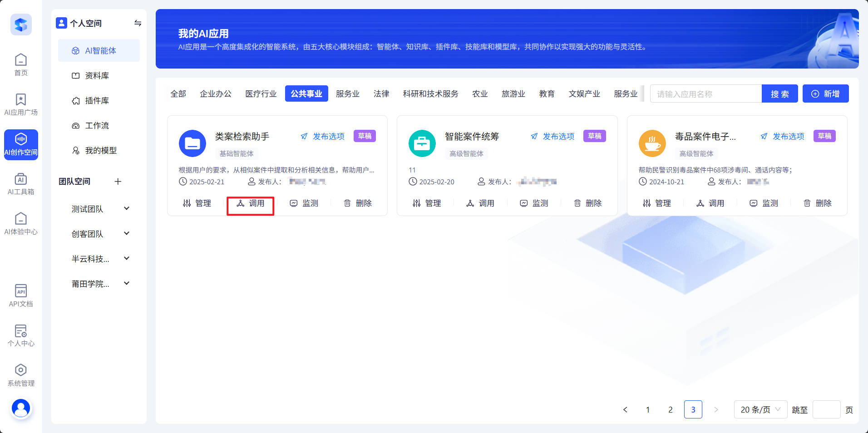Select the 医疗行业 category tab
The image size is (868, 433).
point(261,93)
